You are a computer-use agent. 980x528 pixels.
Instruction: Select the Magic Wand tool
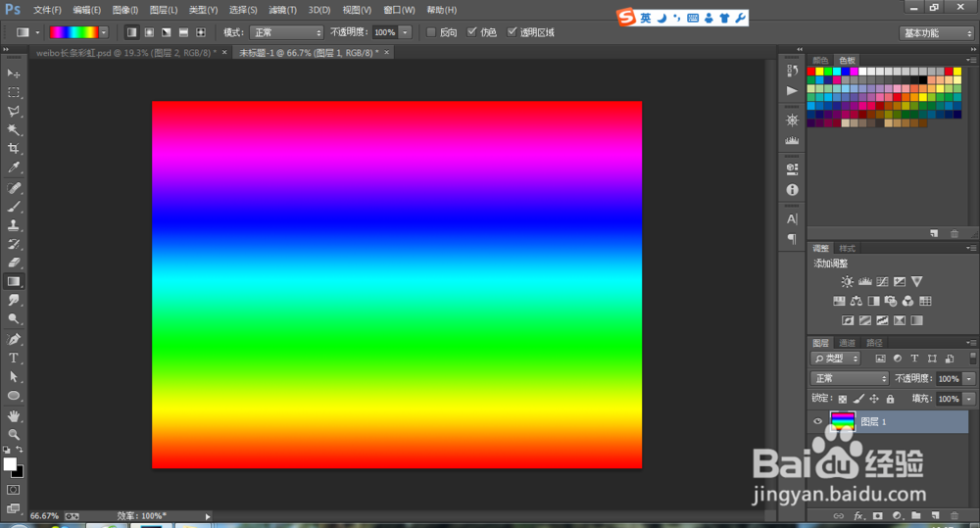13,130
